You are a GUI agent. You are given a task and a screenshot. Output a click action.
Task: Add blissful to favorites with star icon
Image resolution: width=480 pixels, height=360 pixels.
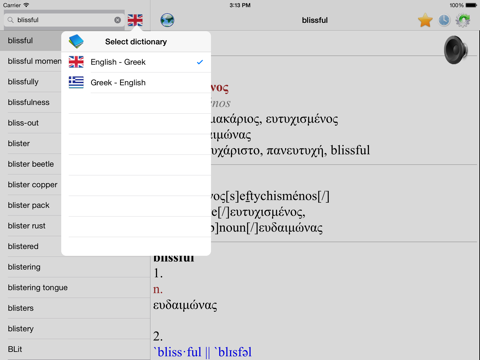[x=425, y=20]
